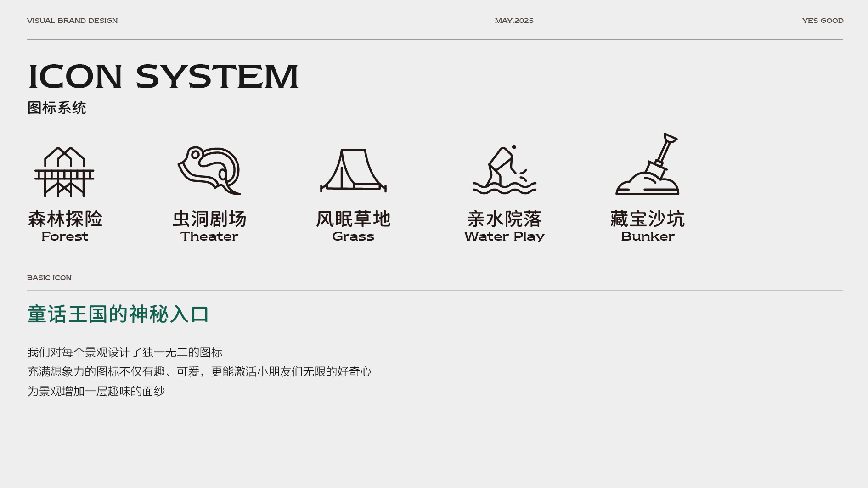Click the Grass tent icon
This screenshot has height=488, width=868.
click(x=353, y=170)
